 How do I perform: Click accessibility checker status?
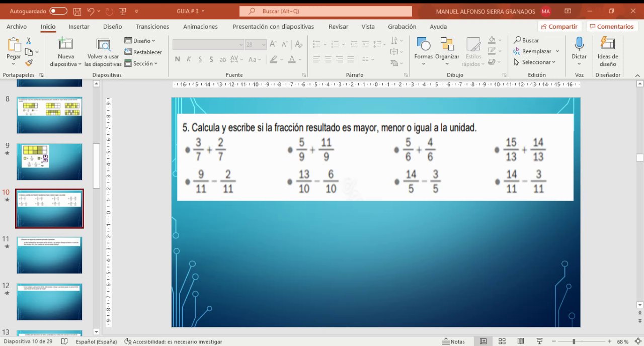pyautogui.click(x=173, y=341)
